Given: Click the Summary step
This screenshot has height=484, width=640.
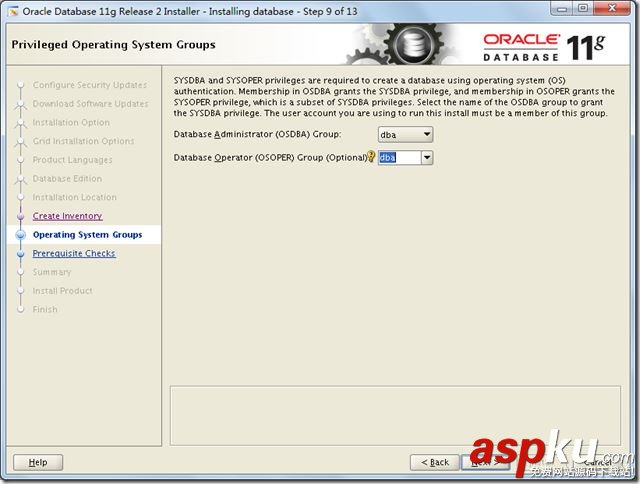Looking at the screenshot, I should [x=52, y=272].
